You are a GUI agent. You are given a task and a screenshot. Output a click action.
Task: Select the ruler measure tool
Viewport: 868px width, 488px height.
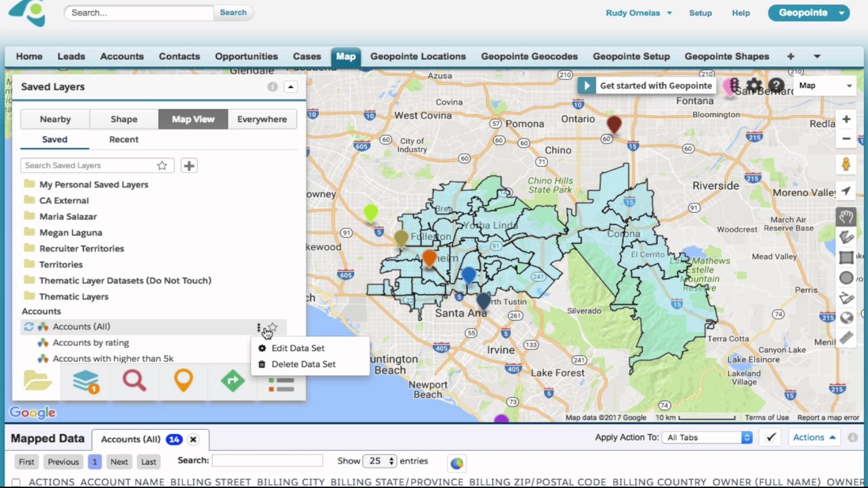846,338
